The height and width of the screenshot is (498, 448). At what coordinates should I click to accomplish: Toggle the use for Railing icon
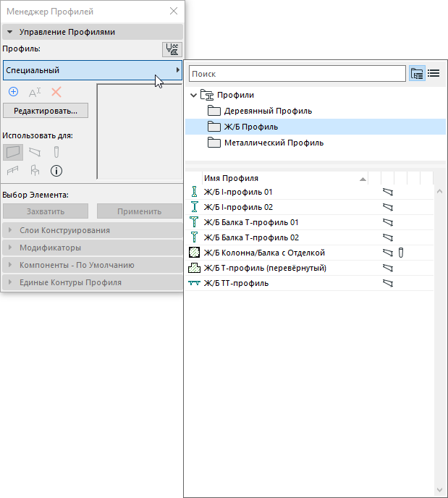pos(13,171)
